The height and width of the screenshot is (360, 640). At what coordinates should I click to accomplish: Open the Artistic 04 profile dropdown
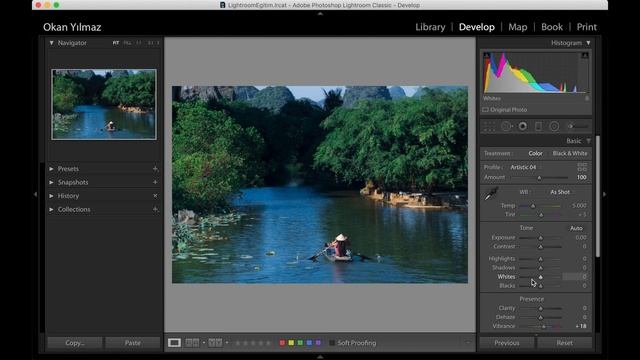[524, 167]
